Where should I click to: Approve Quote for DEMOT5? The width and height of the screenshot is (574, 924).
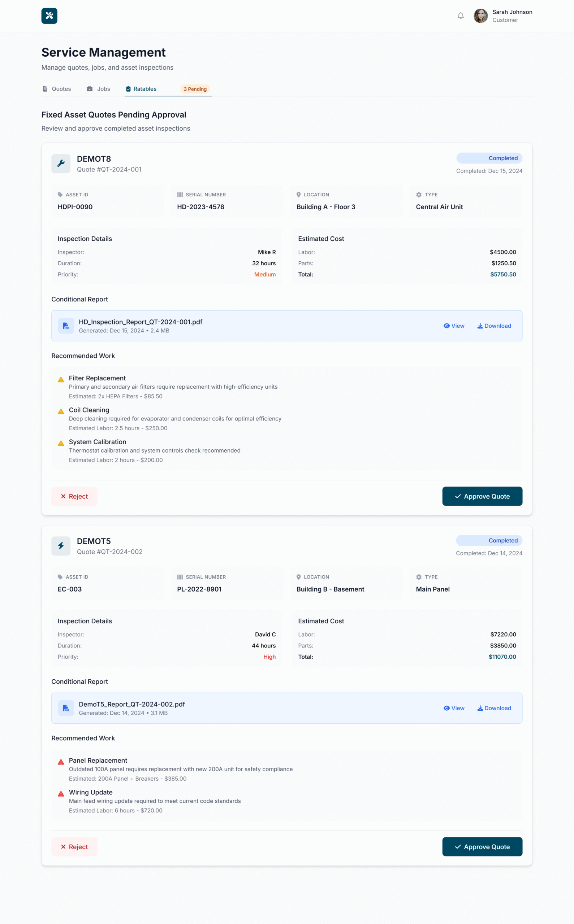pos(482,847)
